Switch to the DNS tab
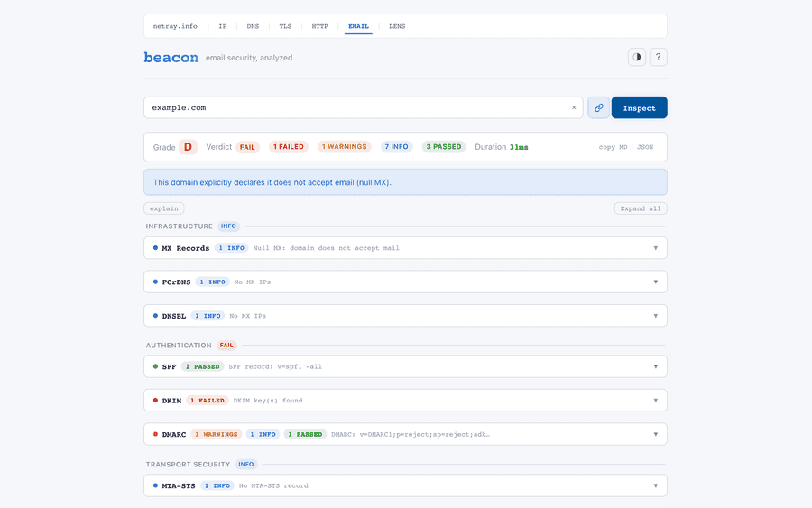 pyautogui.click(x=253, y=26)
